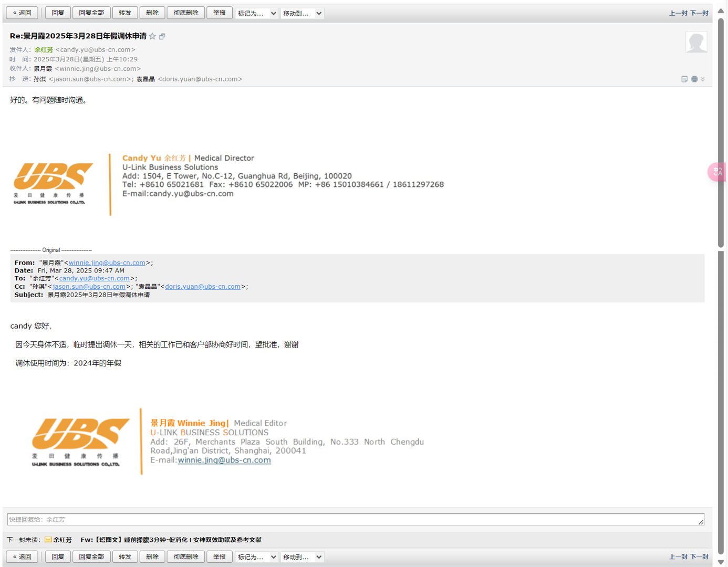Click the vertical scrollbar down arrow

(721, 562)
